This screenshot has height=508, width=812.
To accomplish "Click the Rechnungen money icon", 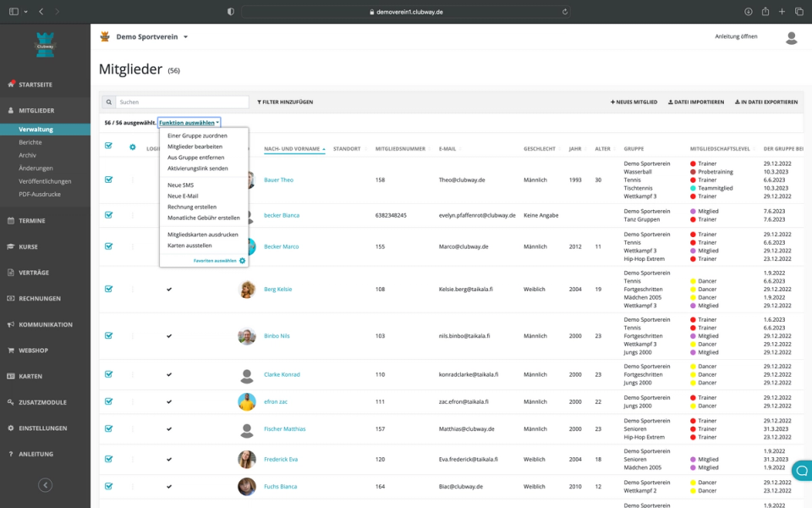I will [x=11, y=299].
